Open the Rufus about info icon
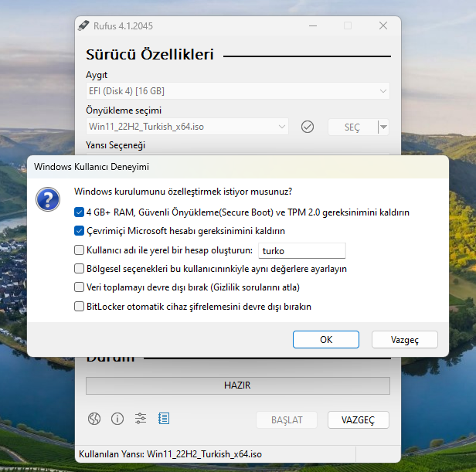This screenshot has width=476, height=472. tap(117, 419)
